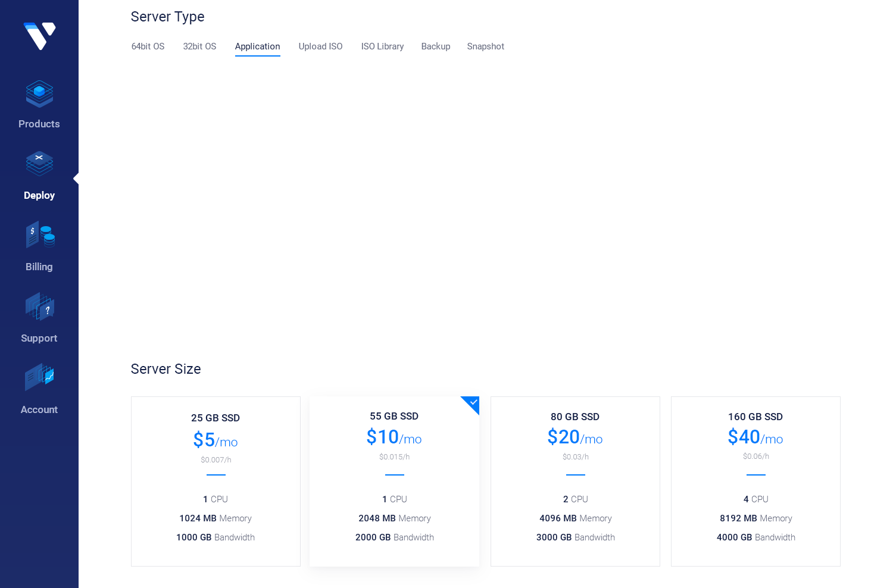Open the Products sidebar icon

pyautogui.click(x=39, y=94)
